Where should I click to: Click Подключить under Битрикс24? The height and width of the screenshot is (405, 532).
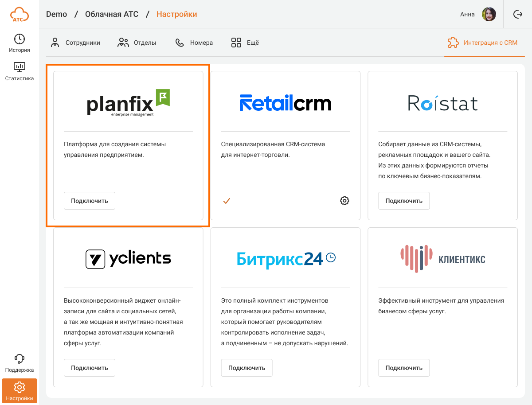point(246,368)
